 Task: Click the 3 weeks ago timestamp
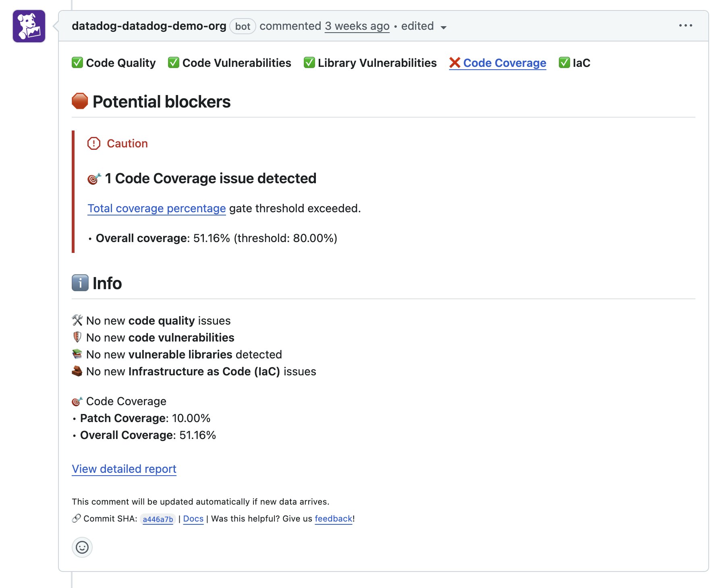tap(357, 26)
